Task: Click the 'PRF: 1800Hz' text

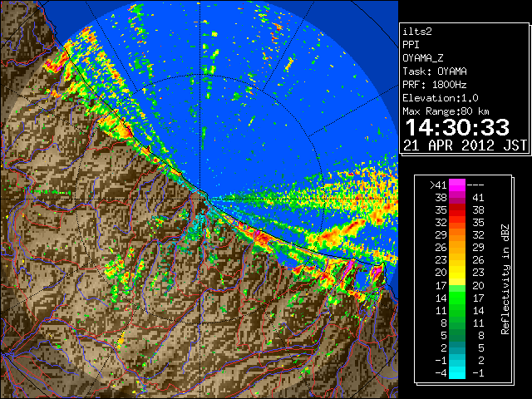Action: (x=435, y=85)
